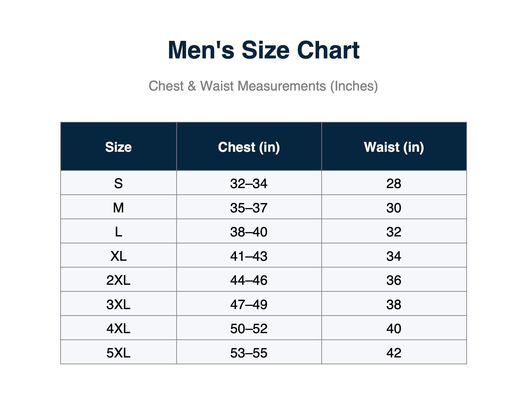The height and width of the screenshot is (417, 532).
Task: Click the 2XL size cell
Action: (118, 279)
